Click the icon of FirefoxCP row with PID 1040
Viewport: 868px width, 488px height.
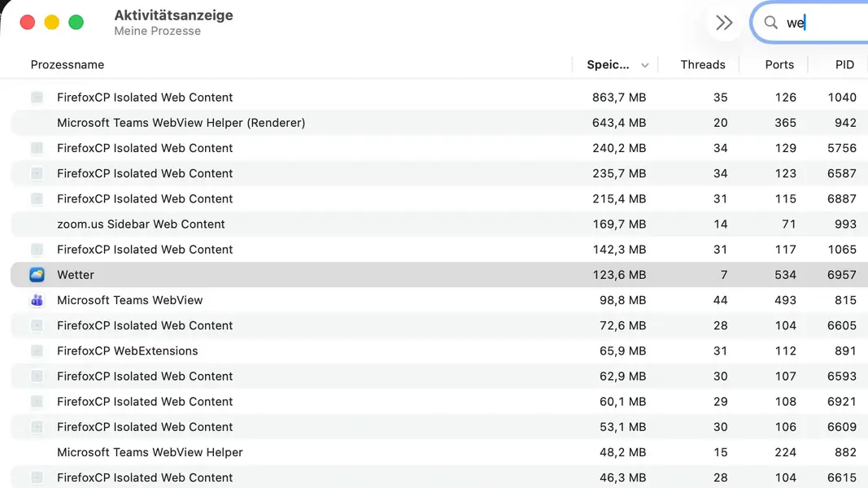[x=37, y=98]
